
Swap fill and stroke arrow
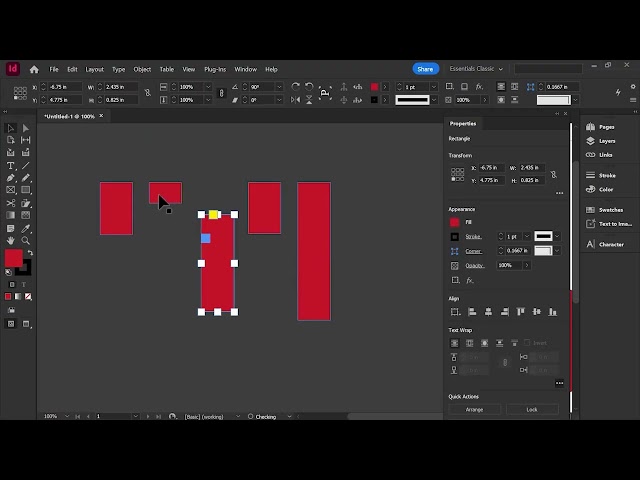[x=30, y=253]
